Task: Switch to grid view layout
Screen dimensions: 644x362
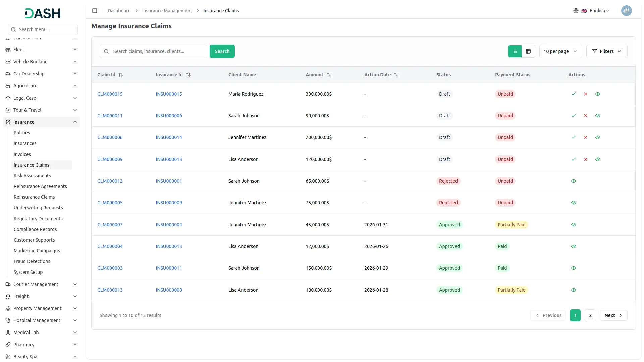Action: pyautogui.click(x=528, y=51)
